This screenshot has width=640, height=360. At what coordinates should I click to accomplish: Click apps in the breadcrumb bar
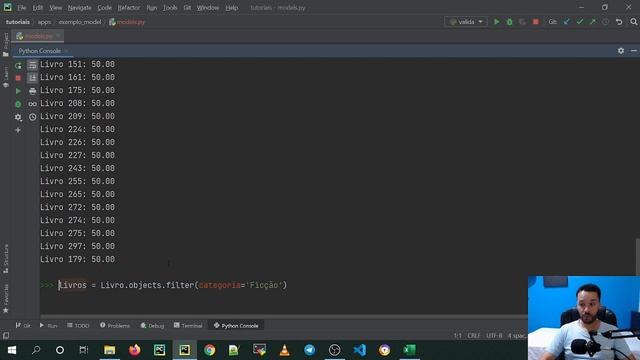tap(44, 22)
